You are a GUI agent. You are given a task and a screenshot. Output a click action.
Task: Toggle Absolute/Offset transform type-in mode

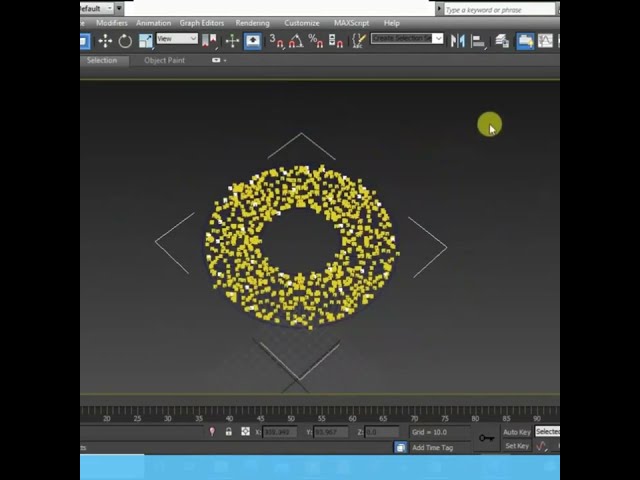pyautogui.click(x=245, y=431)
